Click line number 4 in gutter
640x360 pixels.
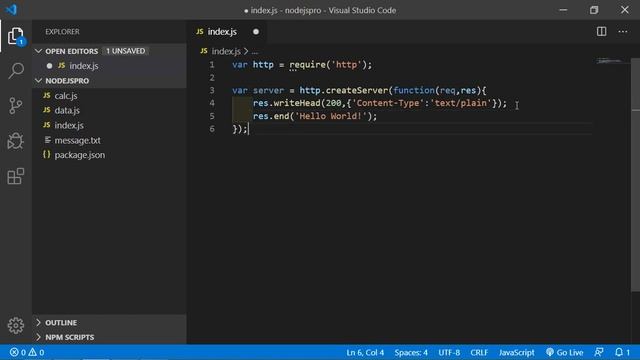212,103
